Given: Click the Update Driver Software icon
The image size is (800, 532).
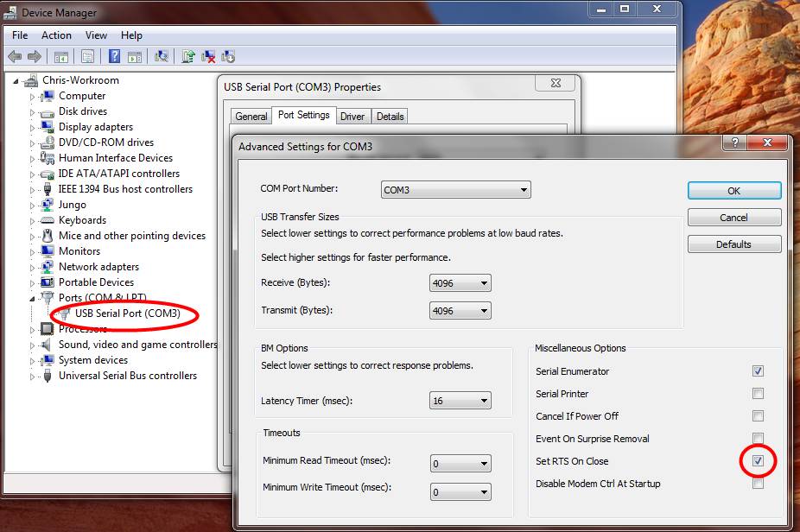Looking at the screenshot, I should (x=187, y=57).
